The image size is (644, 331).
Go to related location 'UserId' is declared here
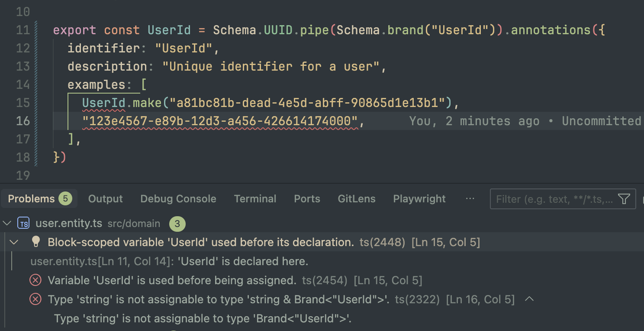tap(169, 261)
